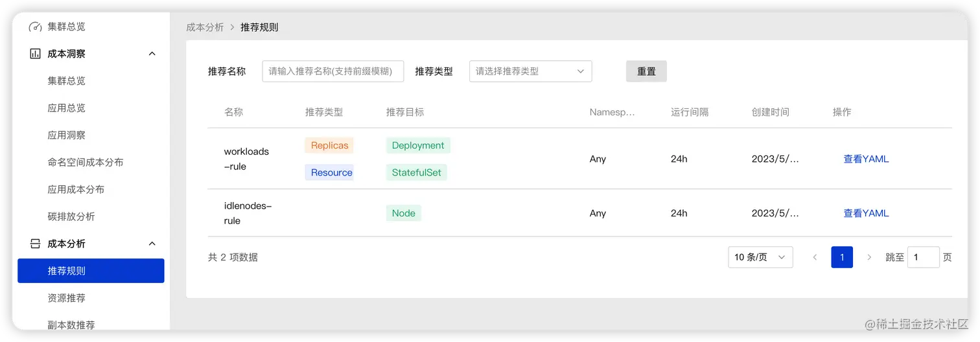Click 共 2 项数据 total count text
This screenshot has width=980, height=342.
pyautogui.click(x=233, y=257)
